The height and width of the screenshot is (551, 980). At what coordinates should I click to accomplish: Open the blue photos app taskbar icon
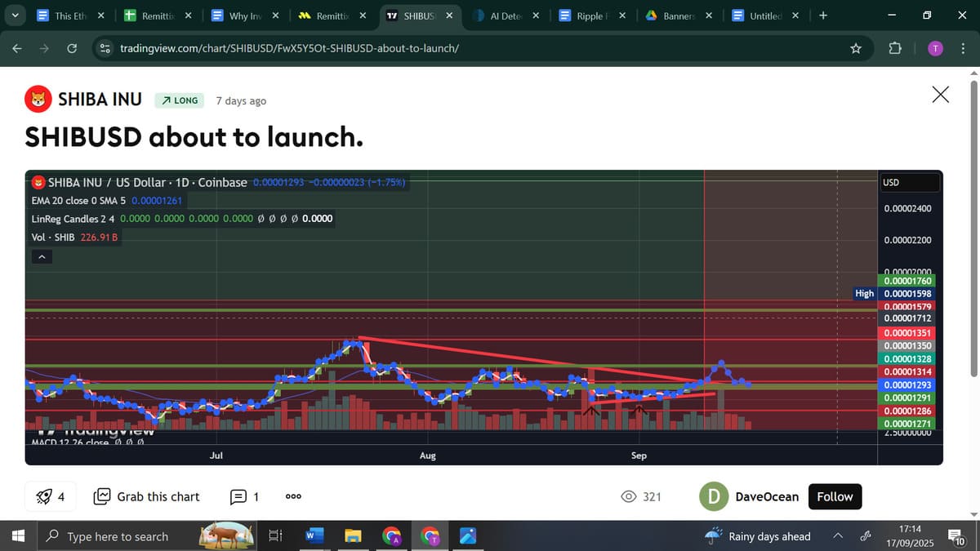click(468, 536)
